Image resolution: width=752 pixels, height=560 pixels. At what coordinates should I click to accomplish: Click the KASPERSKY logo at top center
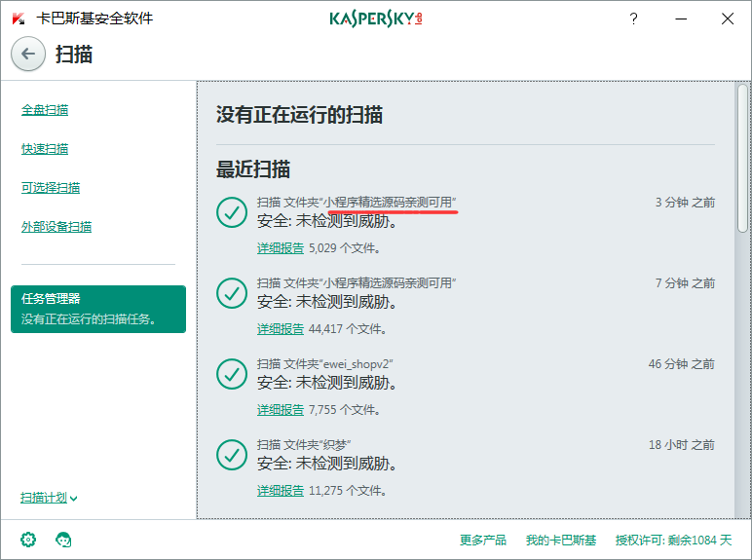pos(376,19)
